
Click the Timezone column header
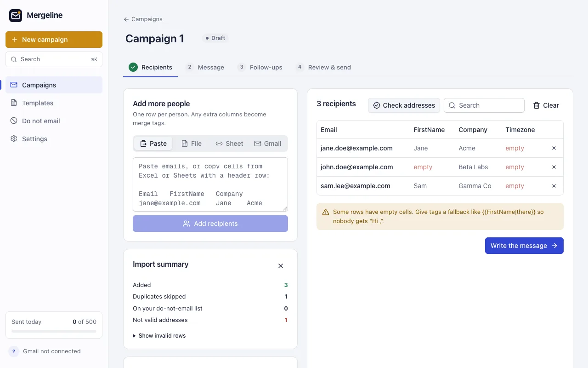[x=520, y=130]
